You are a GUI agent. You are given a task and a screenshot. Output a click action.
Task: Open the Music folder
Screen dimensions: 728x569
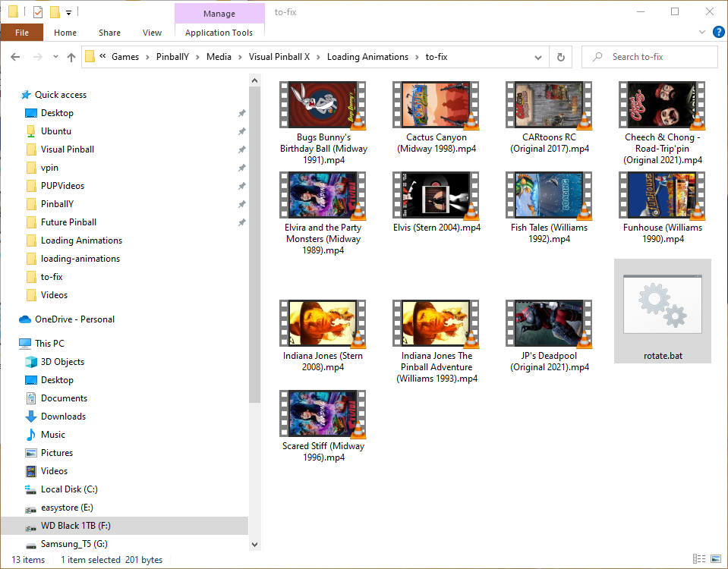click(x=53, y=435)
